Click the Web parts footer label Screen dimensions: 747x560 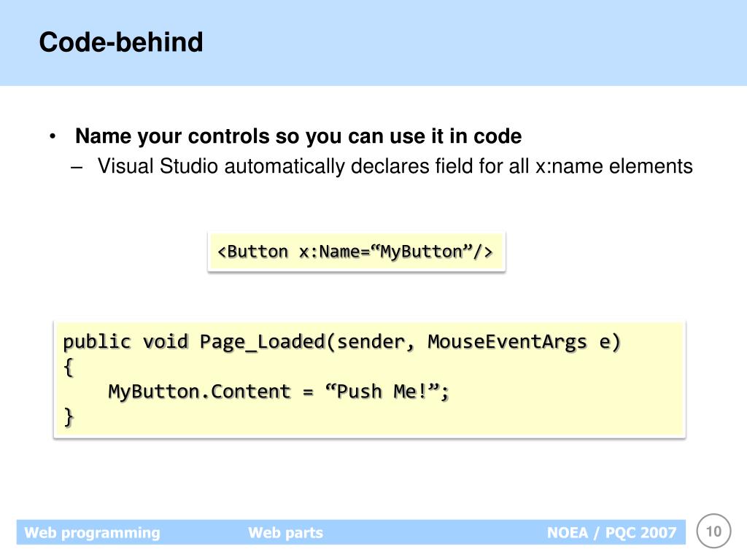pyautogui.click(x=285, y=532)
